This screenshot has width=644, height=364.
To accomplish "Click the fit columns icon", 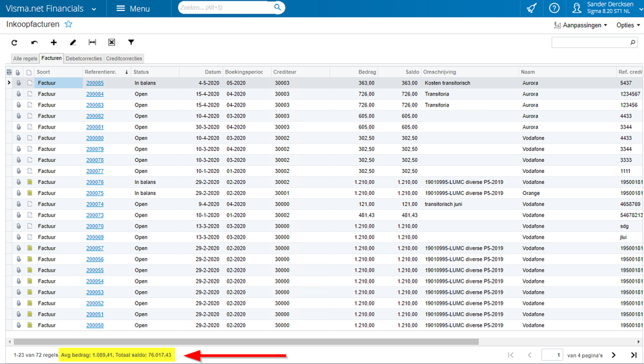I will (92, 43).
